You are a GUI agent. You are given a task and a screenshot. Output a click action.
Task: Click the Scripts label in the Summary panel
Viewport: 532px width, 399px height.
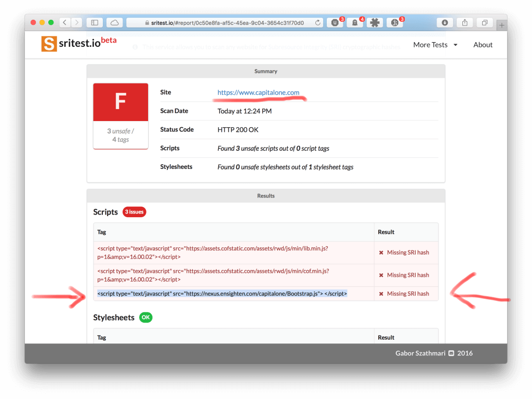pyautogui.click(x=170, y=148)
